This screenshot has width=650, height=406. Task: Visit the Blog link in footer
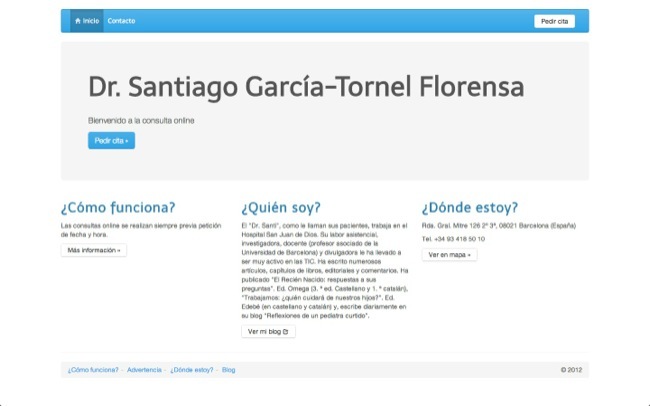click(229, 370)
